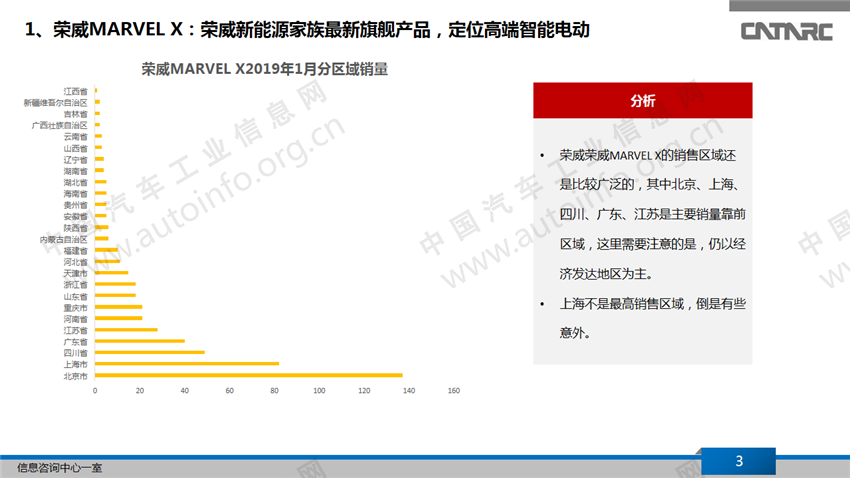Click the 吉林省 axis label
This screenshot has height=478, width=850.
tap(75, 114)
